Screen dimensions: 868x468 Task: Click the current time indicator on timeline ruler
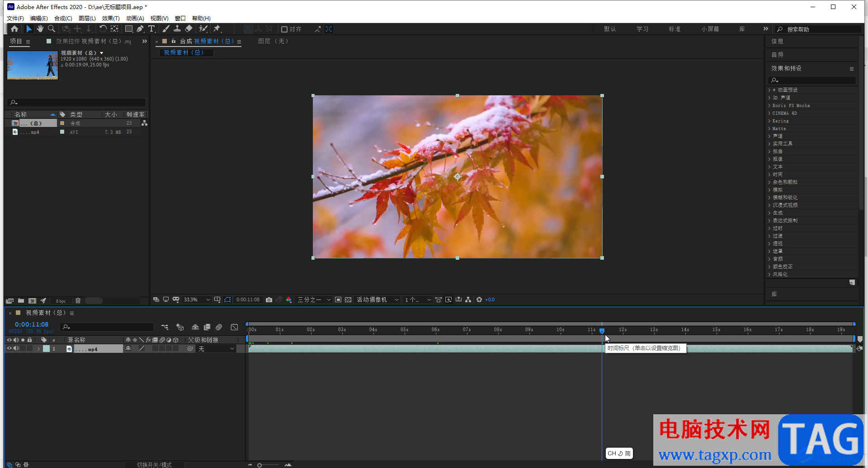pos(602,331)
